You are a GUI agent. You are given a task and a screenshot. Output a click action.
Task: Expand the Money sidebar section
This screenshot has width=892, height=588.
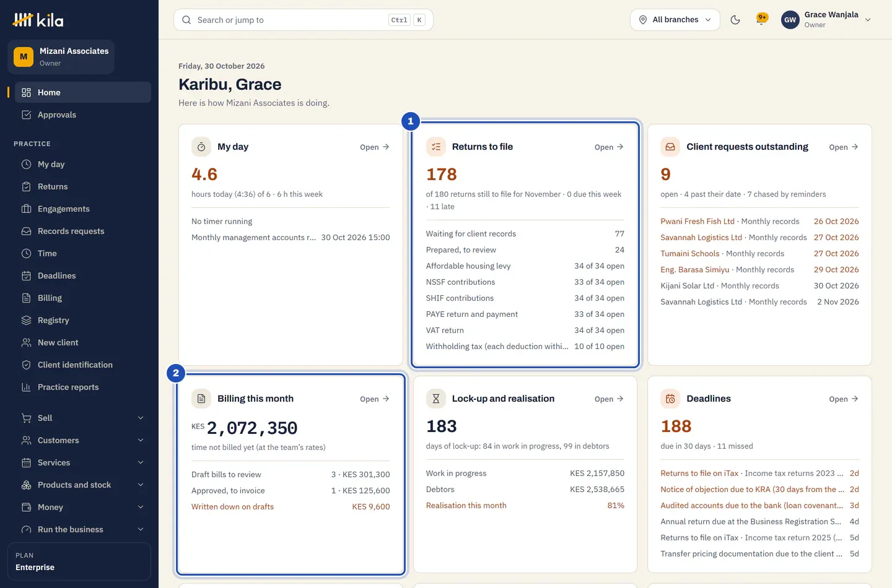pos(82,507)
